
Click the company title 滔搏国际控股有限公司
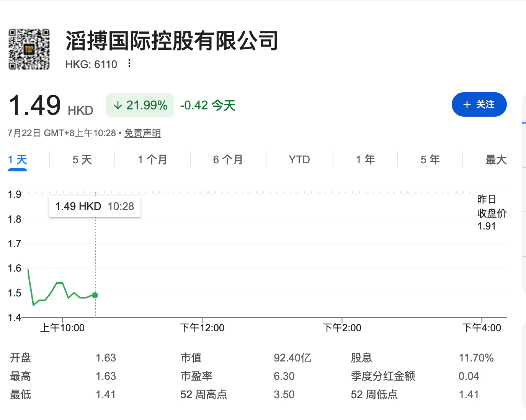[x=172, y=41]
